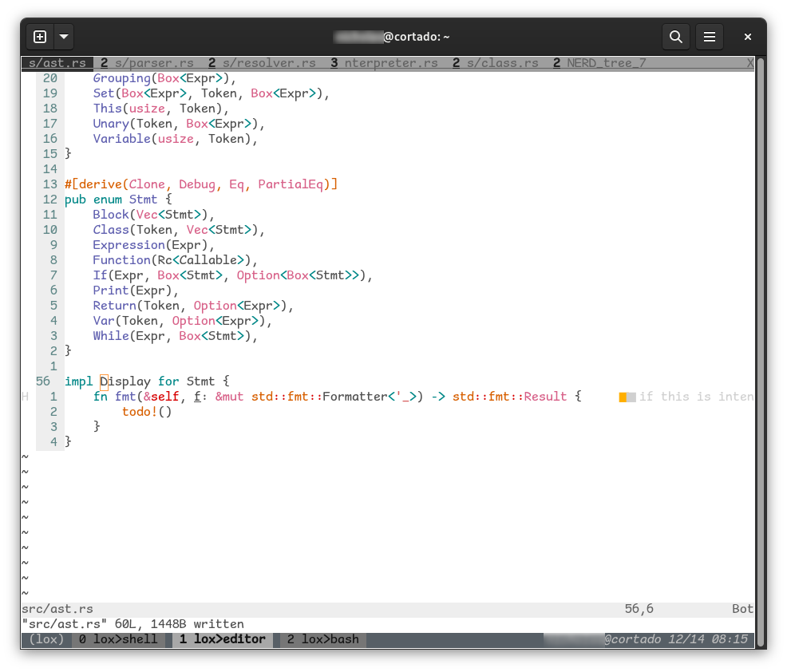The height and width of the screenshot is (672, 787).
Task: Click the H sign in gutter column
Action: click(25, 397)
